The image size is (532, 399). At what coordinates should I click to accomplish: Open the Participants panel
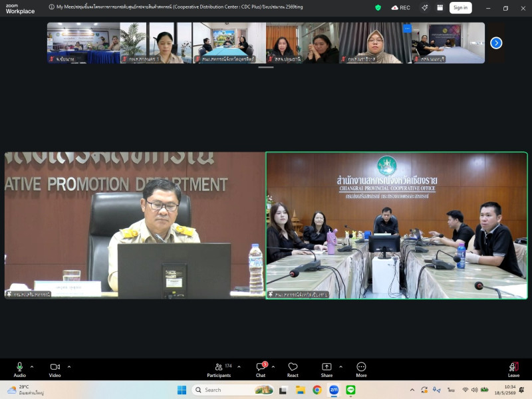click(219, 370)
